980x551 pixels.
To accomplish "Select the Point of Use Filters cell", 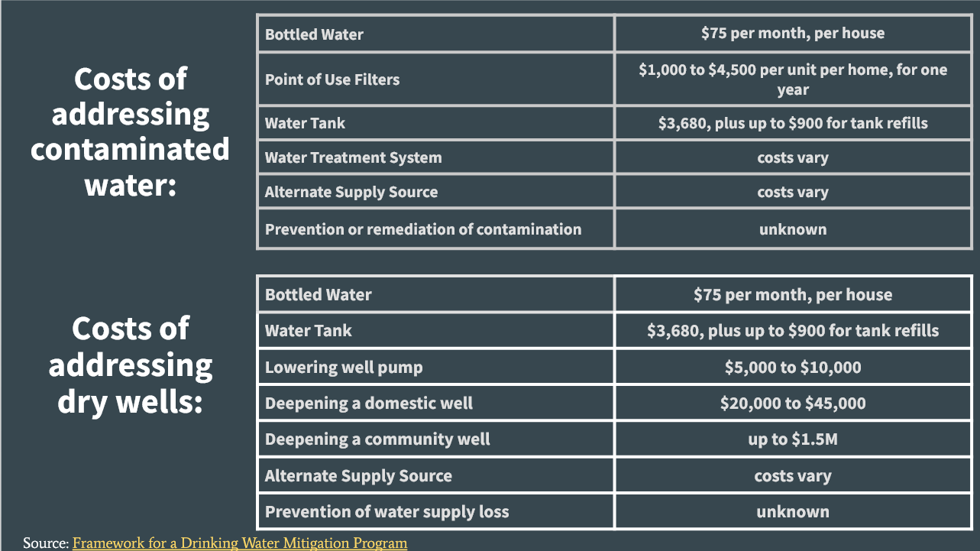I will pyautogui.click(x=435, y=79).
